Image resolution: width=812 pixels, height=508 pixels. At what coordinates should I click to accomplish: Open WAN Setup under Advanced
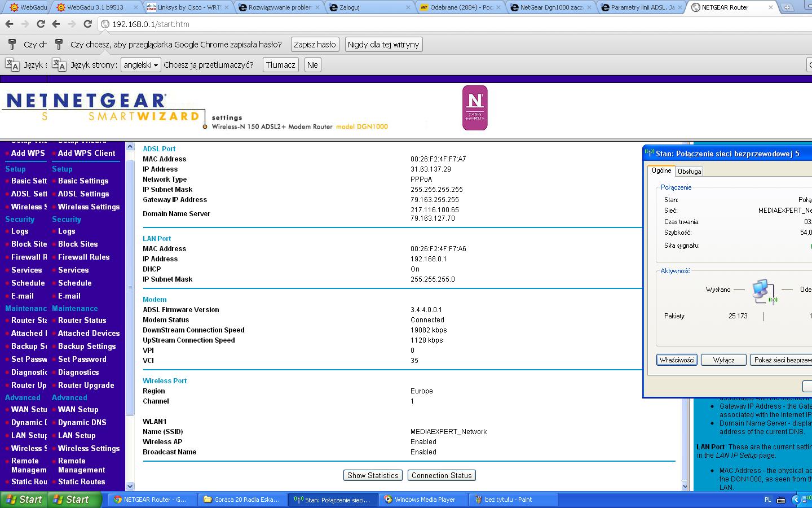(78, 409)
